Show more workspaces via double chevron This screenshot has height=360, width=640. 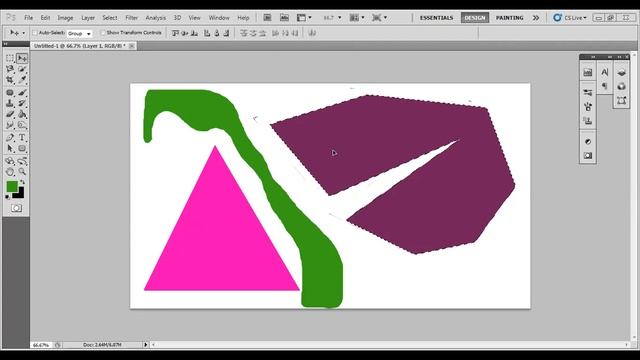[536, 18]
